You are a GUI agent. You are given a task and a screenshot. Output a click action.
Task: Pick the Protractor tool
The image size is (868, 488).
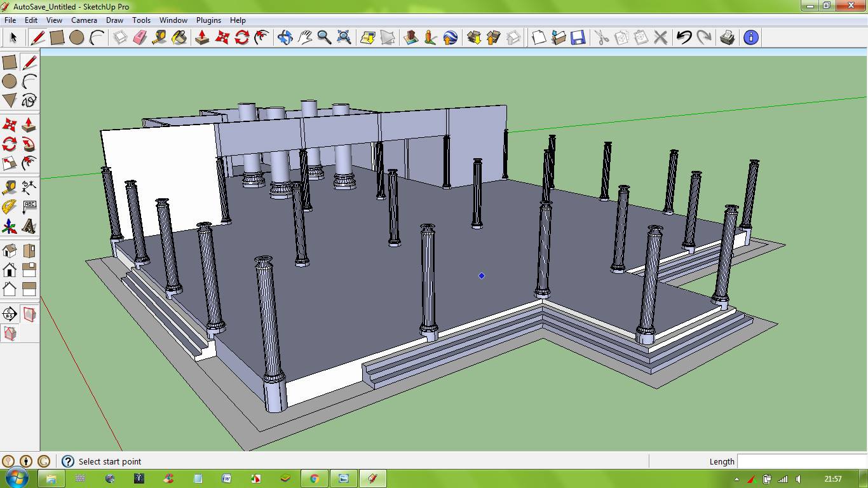tap(10, 207)
